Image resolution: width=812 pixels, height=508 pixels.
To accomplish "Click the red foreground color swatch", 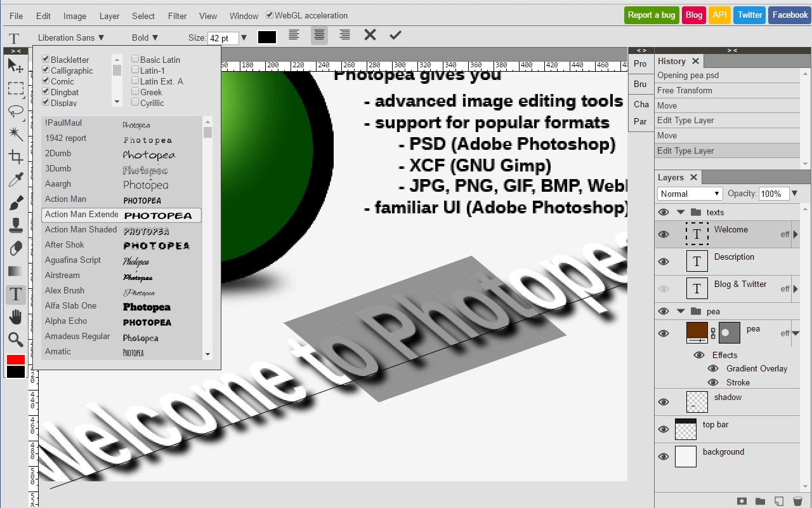I will click(15, 359).
